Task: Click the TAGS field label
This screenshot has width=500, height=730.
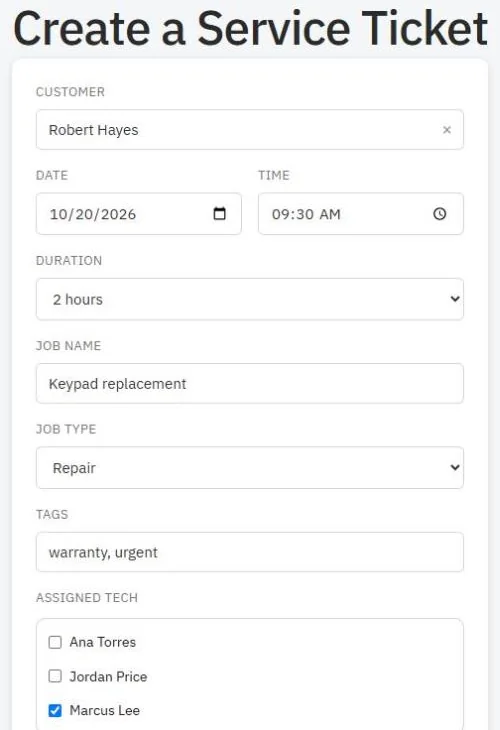Action: [x=52, y=514]
